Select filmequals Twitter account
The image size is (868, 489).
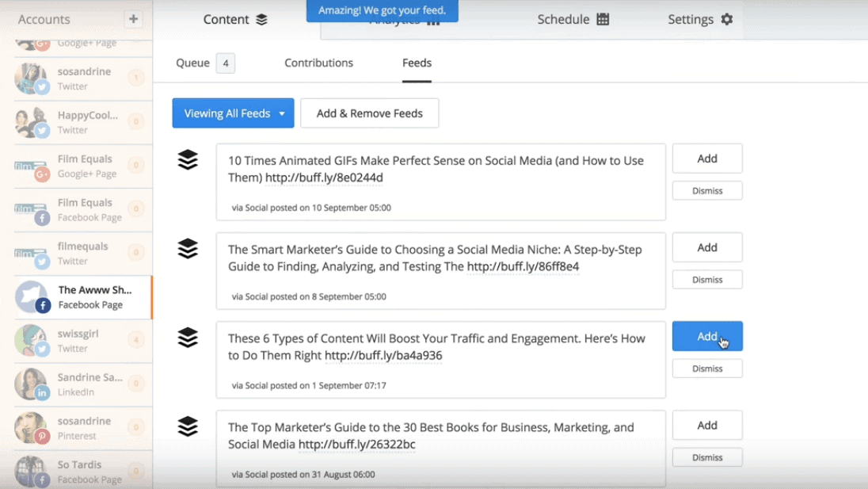coord(83,254)
